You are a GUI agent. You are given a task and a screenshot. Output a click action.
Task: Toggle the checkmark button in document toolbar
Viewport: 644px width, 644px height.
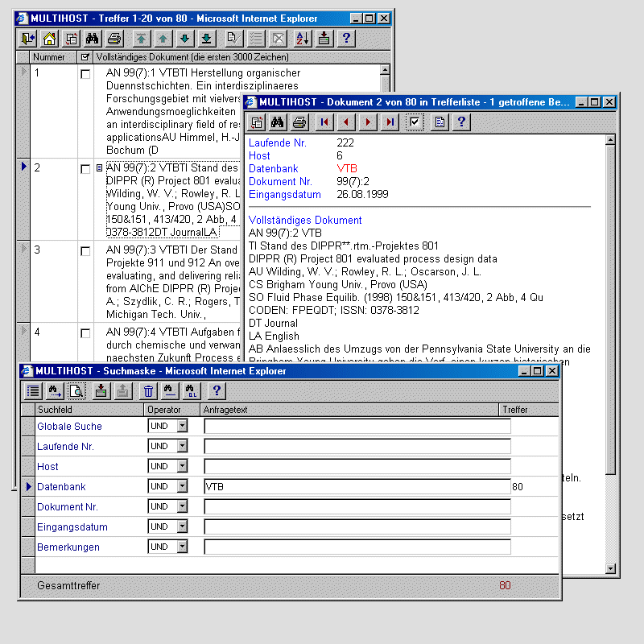pos(415,122)
